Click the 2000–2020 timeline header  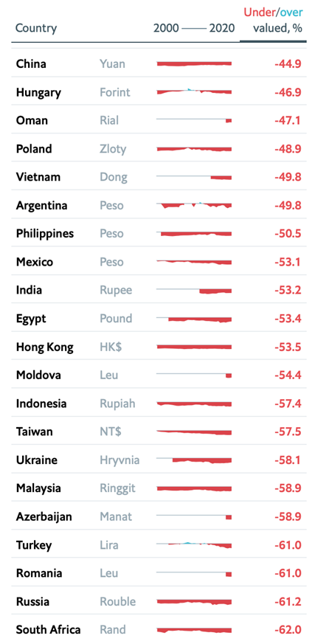(194, 28)
